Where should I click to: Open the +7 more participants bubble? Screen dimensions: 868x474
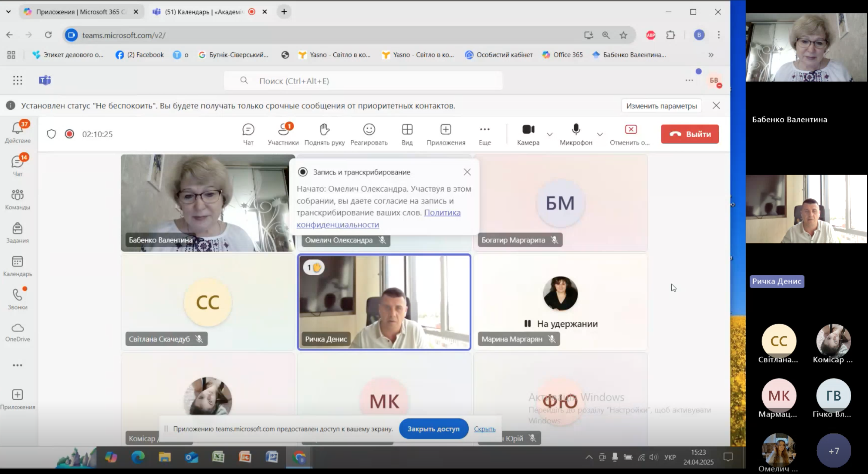[833, 451]
